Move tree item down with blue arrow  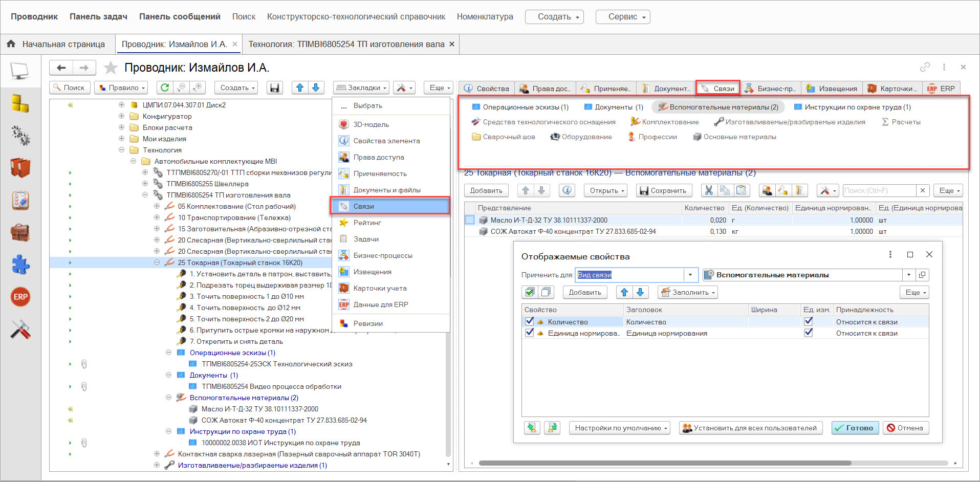tap(316, 87)
